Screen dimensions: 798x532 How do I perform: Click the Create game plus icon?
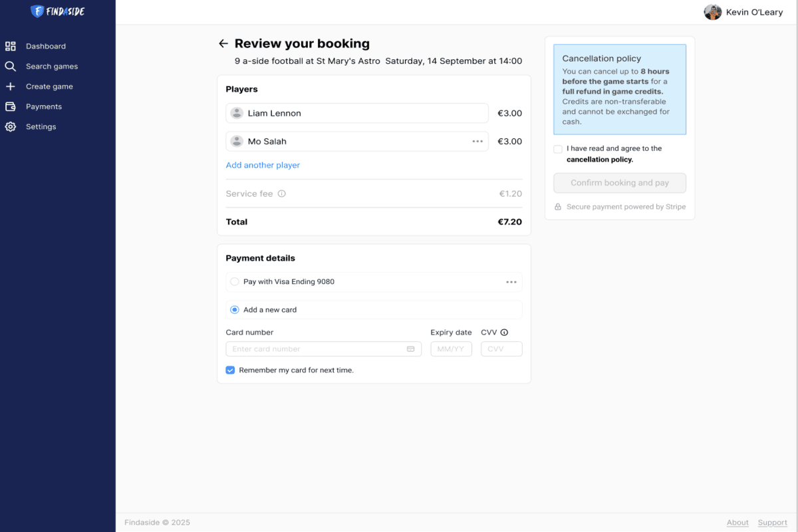click(11, 86)
